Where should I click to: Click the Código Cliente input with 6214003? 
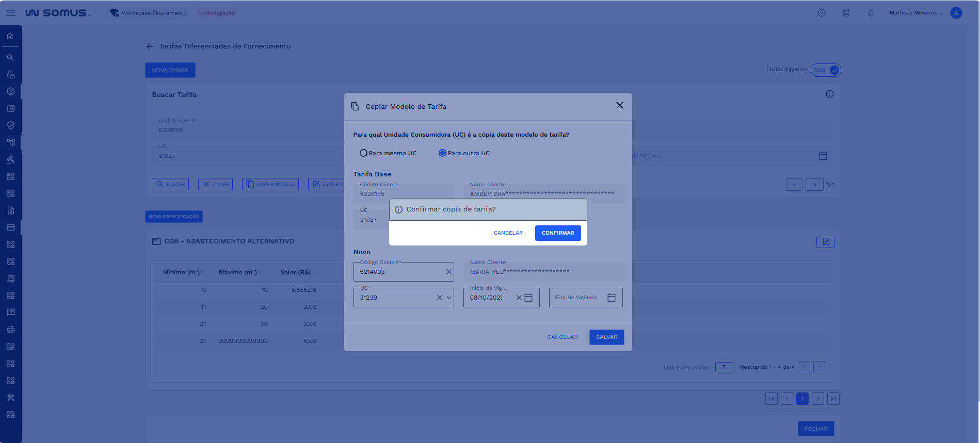point(400,272)
